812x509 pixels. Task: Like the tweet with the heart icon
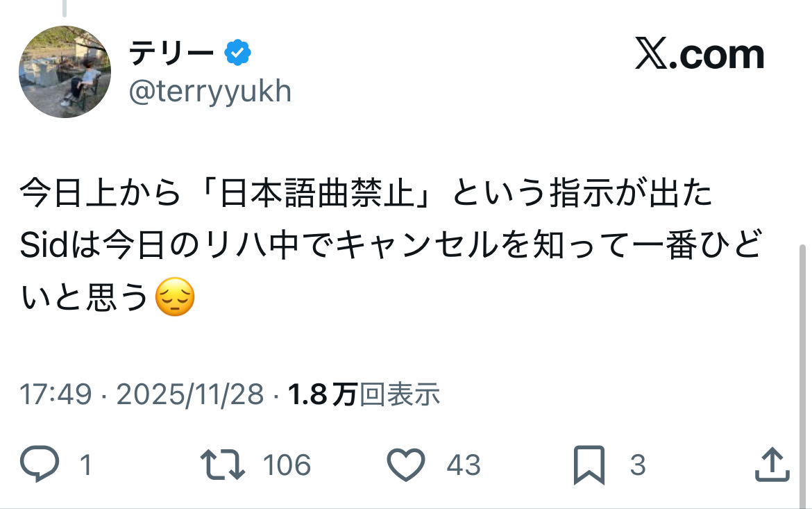click(x=405, y=465)
